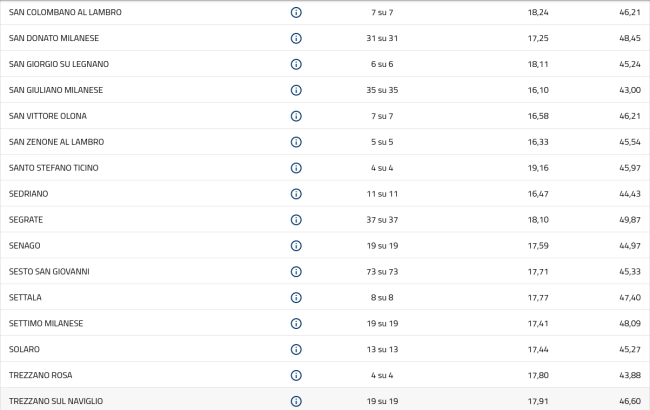This screenshot has width=650, height=410.
Task: View info for Trezzano sul Naviglio
Action: click(296, 401)
